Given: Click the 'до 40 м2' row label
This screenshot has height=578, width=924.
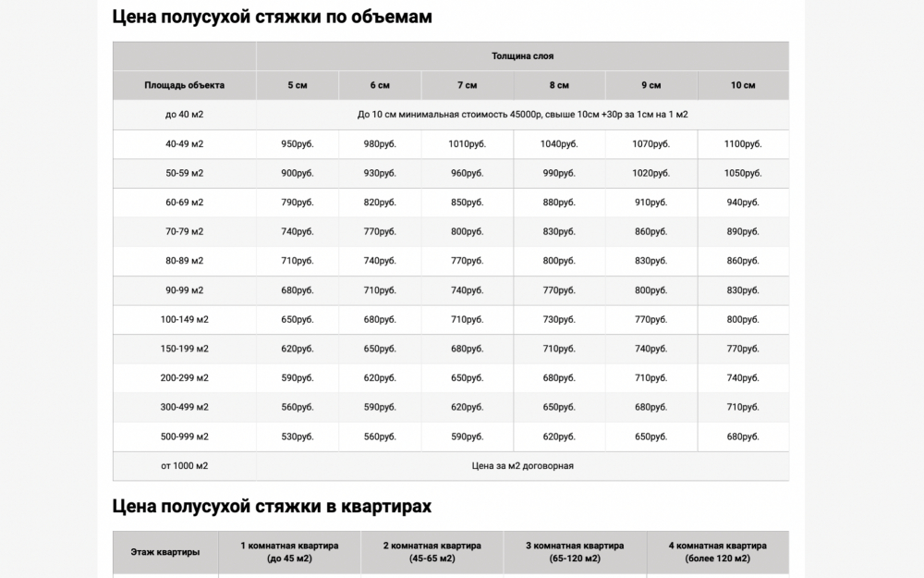Looking at the screenshot, I should pos(185,115).
